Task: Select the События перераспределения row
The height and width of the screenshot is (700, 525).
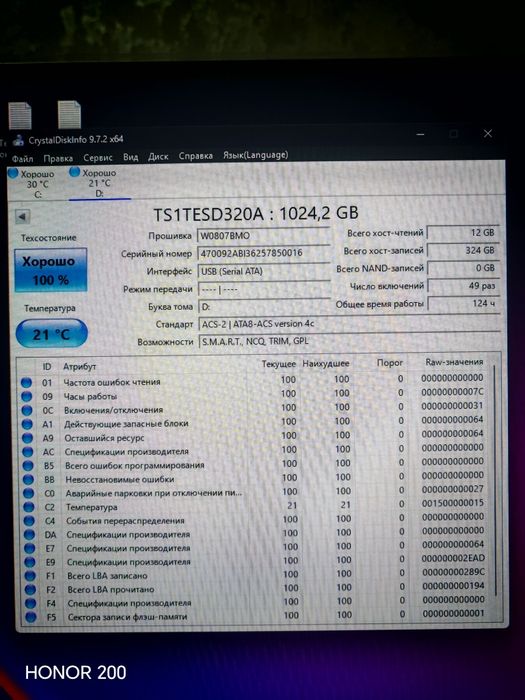Action: (256, 519)
